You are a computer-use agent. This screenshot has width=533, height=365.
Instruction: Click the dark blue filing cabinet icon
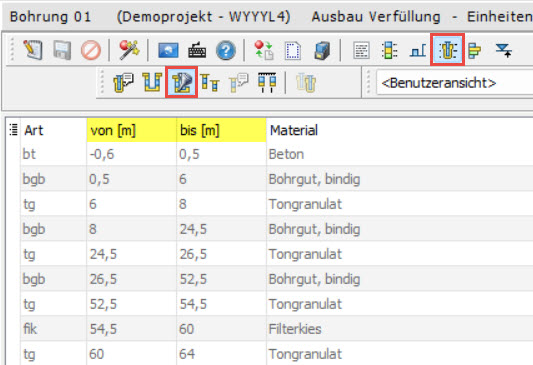(322, 50)
